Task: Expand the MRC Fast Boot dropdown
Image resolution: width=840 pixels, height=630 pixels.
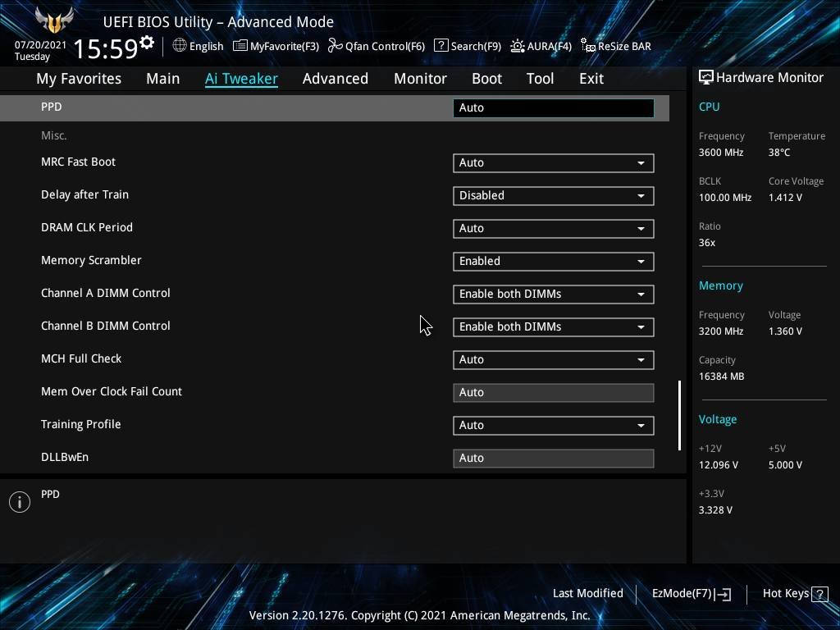Action: (x=553, y=162)
